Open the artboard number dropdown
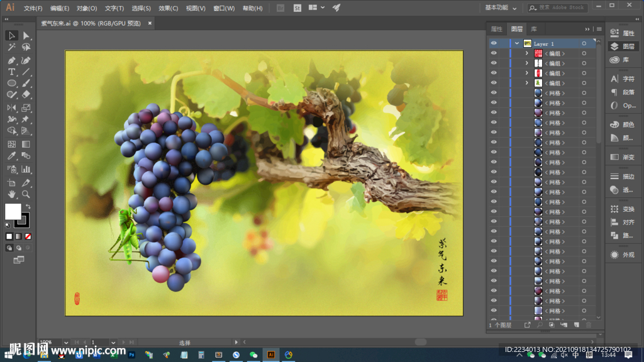 tap(113, 343)
